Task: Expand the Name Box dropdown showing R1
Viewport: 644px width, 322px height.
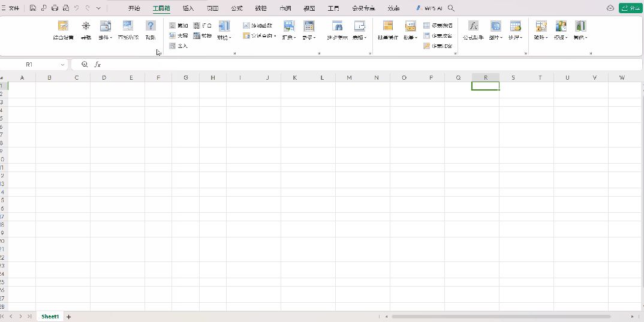Action: [x=62, y=64]
